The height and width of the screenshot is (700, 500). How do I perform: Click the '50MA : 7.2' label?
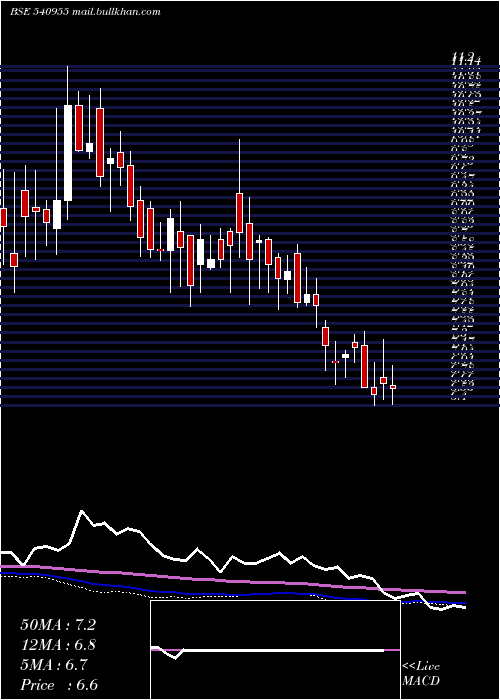[x=58, y=625]
